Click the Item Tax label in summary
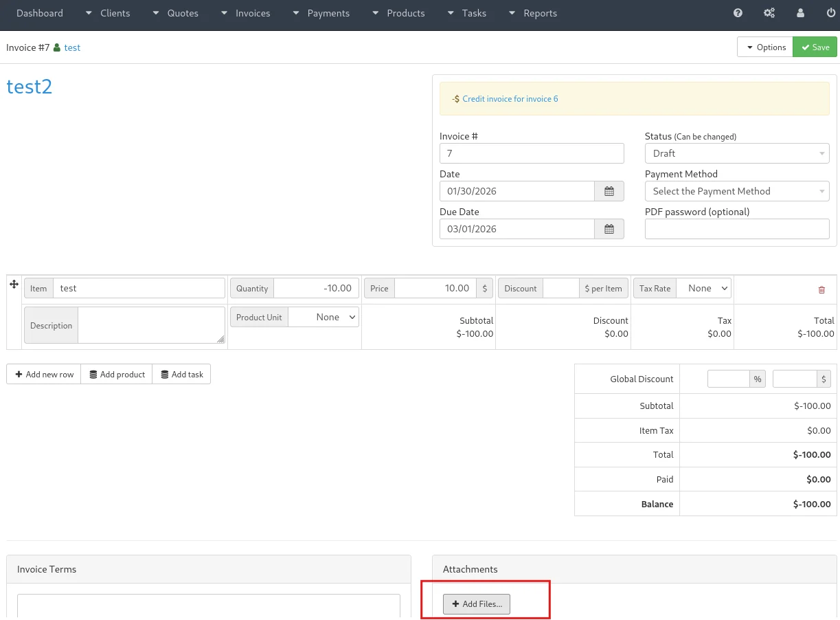Image resolution: width=840 pixels, height=620 pixels. coord(657,430)
